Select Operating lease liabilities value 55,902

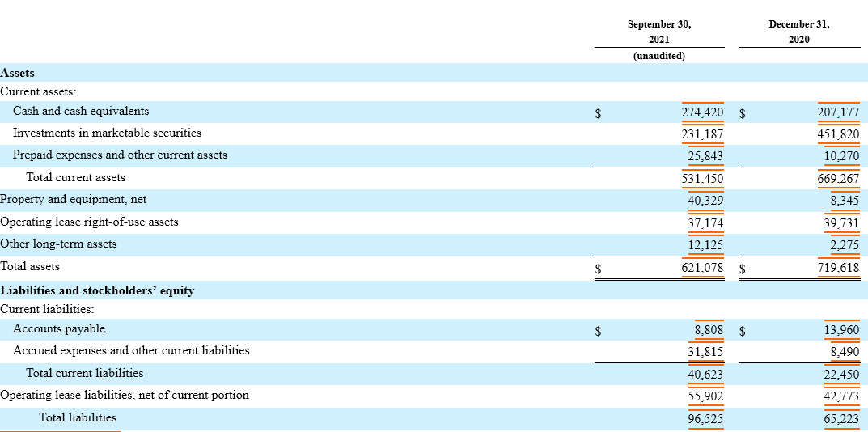click(x=705, y=396)
